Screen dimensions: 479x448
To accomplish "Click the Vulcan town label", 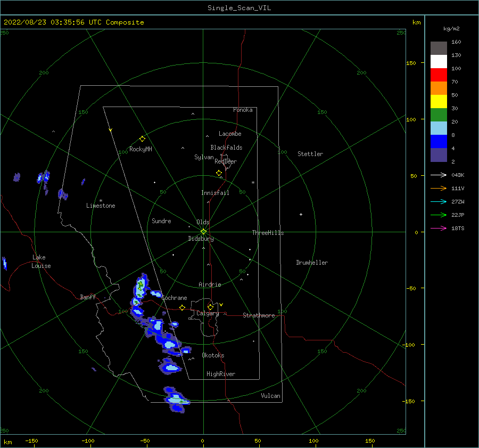I will (270, 396).
